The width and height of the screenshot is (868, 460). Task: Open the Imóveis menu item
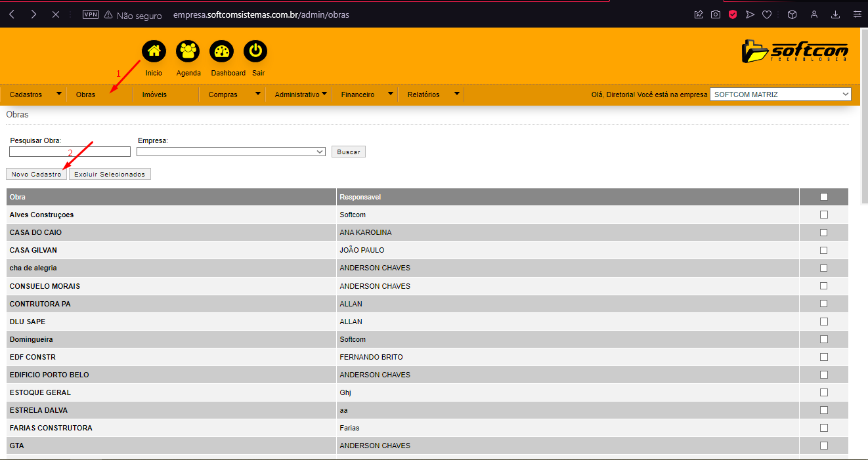(x=154, y=94)
